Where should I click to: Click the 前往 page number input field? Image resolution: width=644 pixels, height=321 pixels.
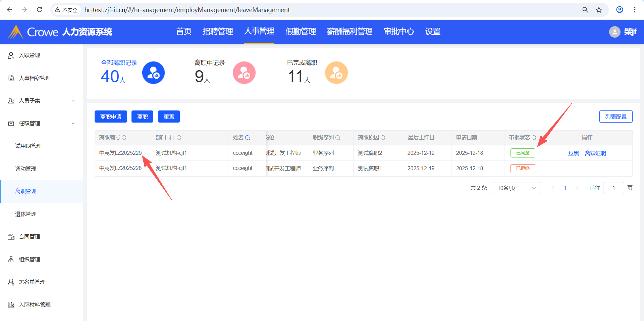click(613, 188)
